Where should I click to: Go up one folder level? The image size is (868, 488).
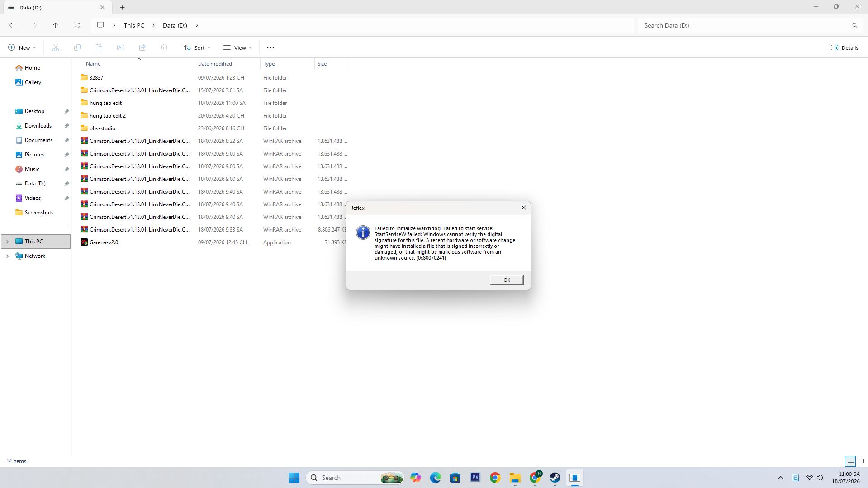coord(56,25)
